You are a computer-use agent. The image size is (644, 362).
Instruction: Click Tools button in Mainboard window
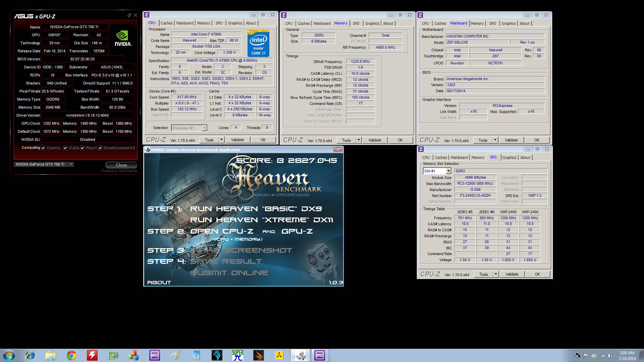tap(483, 140)
